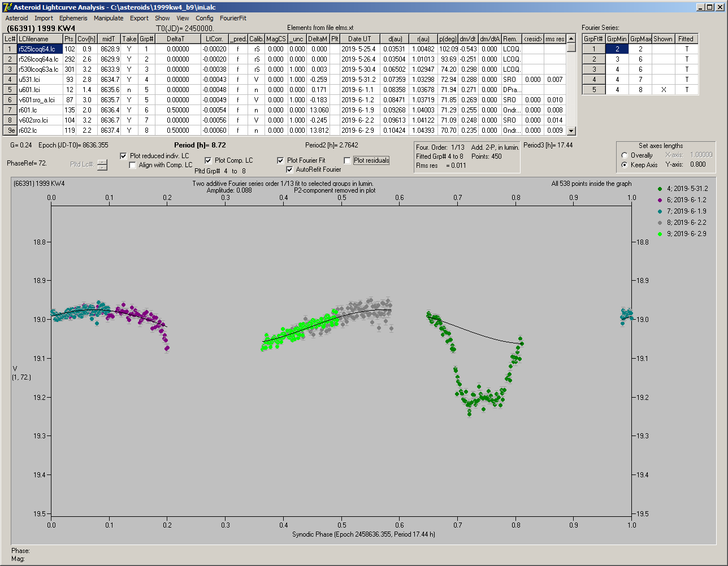Viewport: 728px width, 566px height.
Task: Click the rms res column header
Action: pyautogui.click(x=555, y=39)
